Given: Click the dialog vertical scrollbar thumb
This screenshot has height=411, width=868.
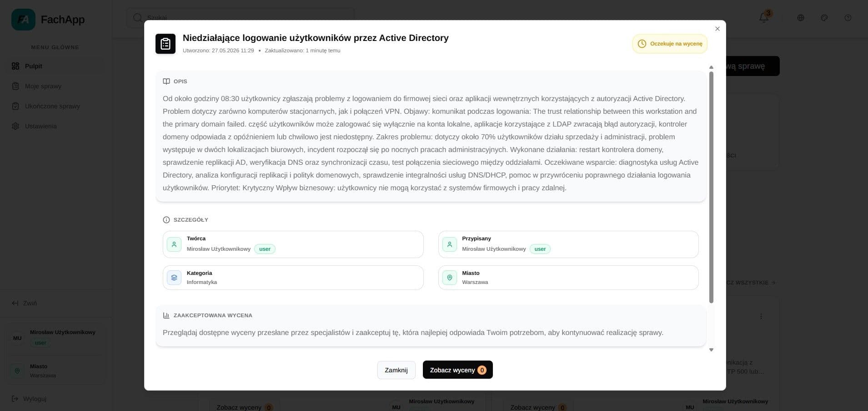Looking at the screenshot, I should [x=711, y=187].
